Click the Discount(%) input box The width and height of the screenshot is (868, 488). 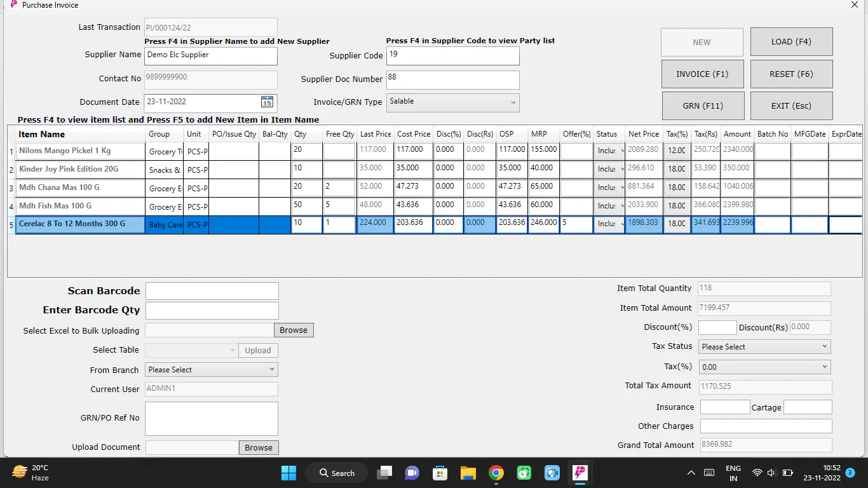pyautogui.click(x=717, y=327)
